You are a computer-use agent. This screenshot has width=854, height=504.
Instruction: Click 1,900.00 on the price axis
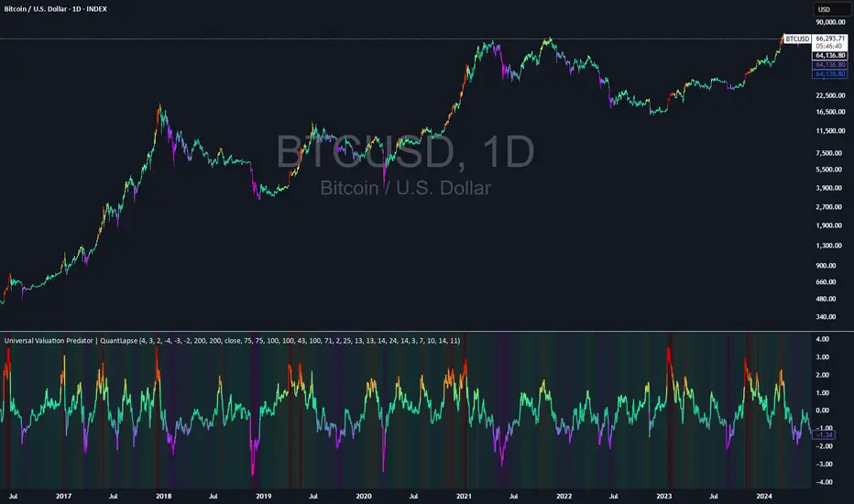tap(830, 225)
